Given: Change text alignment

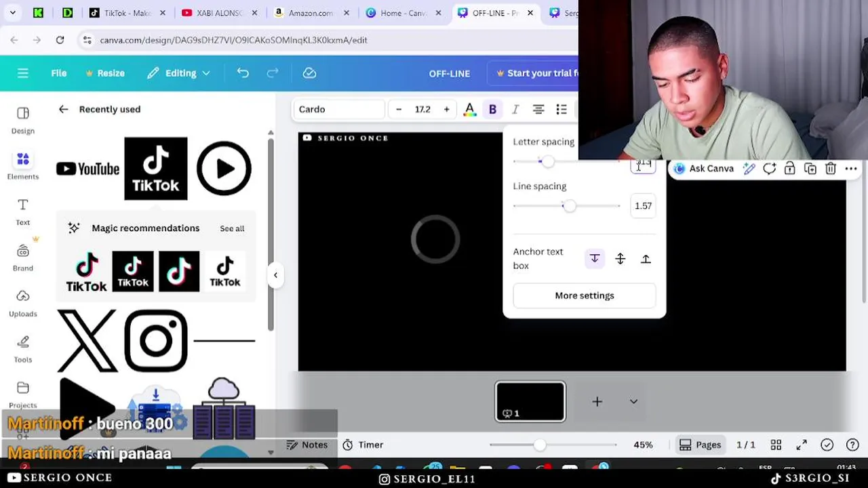Looking at the screenshot, I should 538,109.
